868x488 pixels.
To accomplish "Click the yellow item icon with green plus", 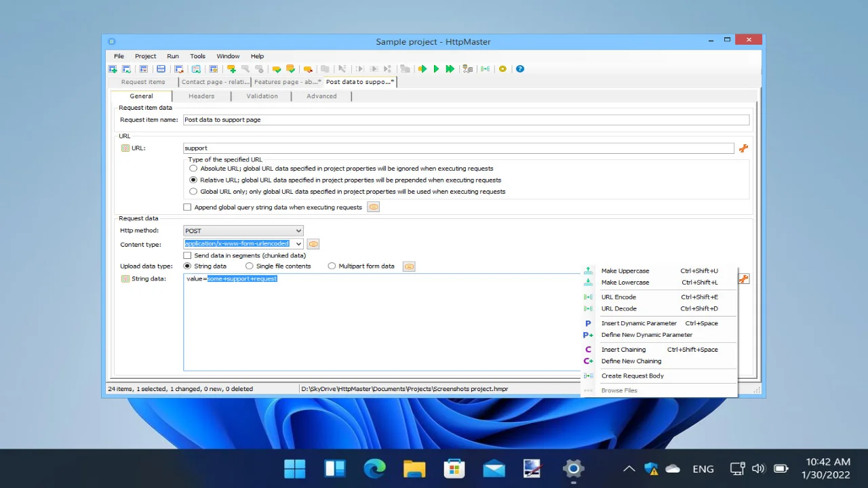I will pyautogui.click(x=231, y=68).
